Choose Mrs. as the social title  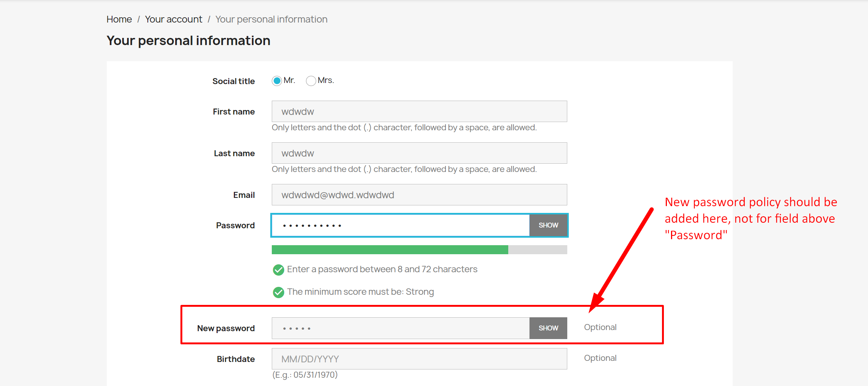click(x=311, y=81)
